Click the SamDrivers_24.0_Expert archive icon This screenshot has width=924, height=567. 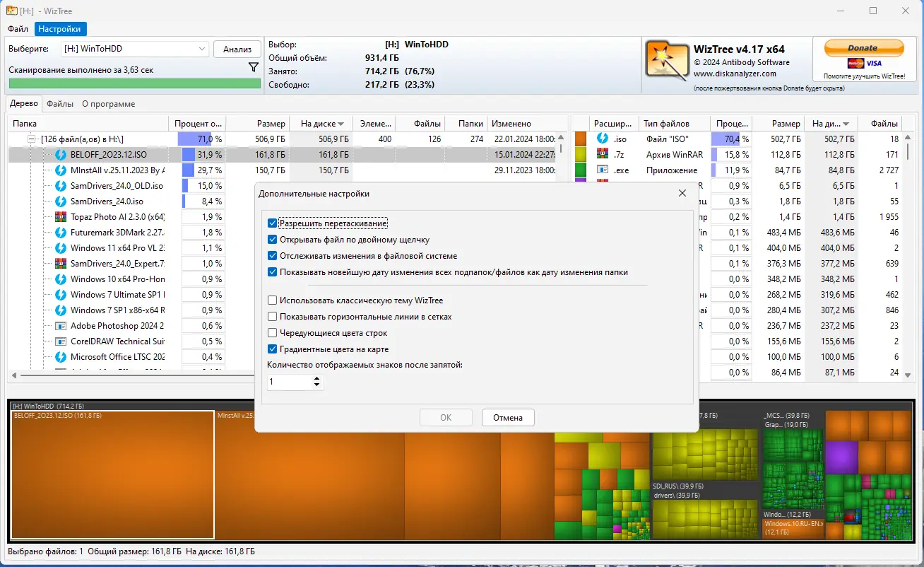pyautogui.click(x=61, y=263)
